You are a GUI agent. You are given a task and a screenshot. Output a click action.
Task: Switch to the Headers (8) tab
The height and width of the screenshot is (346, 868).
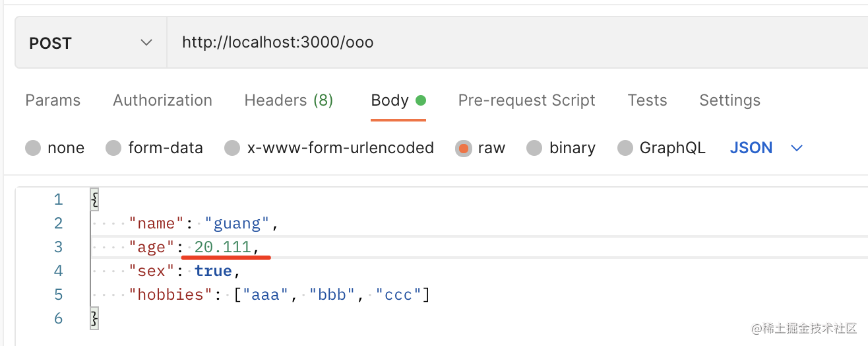(288, 100)
